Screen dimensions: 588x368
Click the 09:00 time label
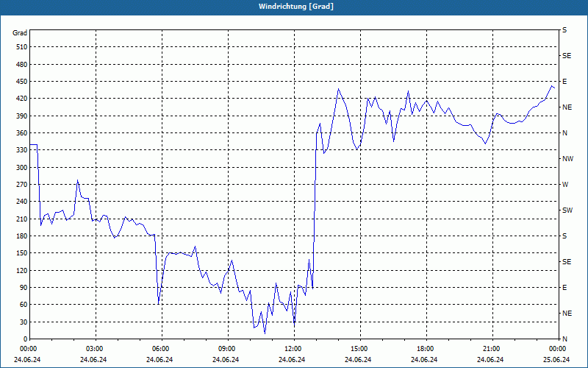[x=228, y=348]
